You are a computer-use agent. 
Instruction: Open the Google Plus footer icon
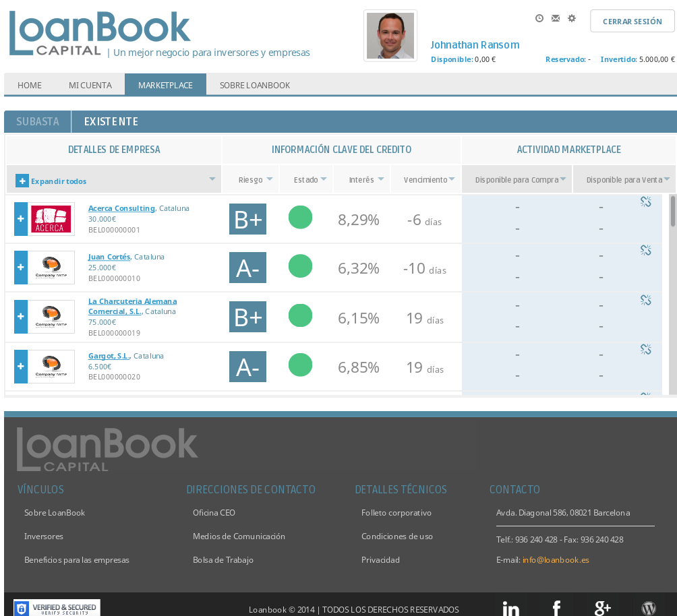coord(602,609)
